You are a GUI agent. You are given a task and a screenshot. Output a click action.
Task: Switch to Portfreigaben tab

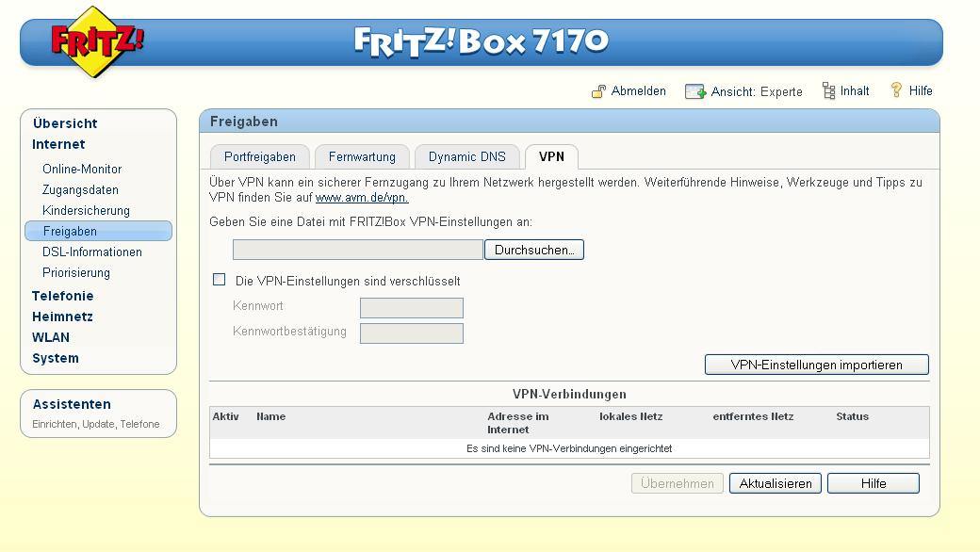click(260, 156)
